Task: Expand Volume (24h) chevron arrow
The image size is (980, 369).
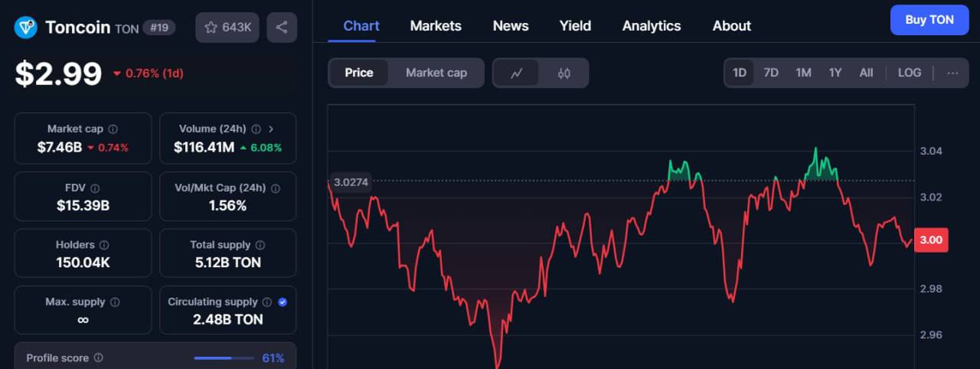Action: pyautogui.click(x=271, y=129)
